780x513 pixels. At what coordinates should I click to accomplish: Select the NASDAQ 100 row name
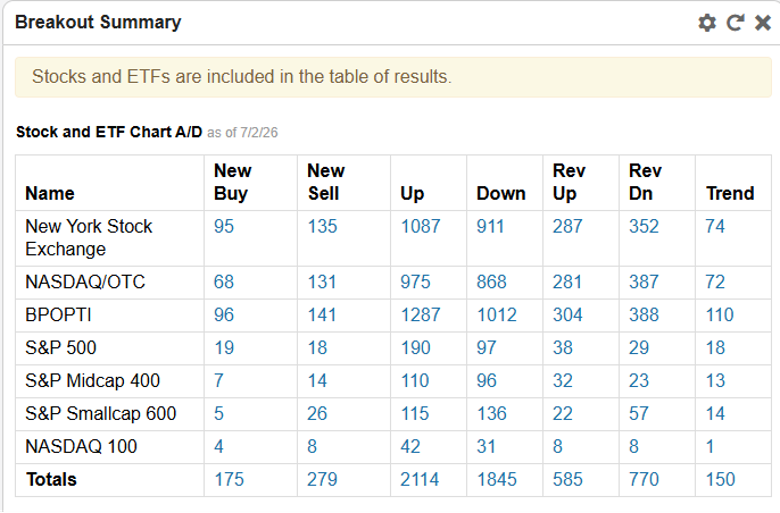pos(81,446)
